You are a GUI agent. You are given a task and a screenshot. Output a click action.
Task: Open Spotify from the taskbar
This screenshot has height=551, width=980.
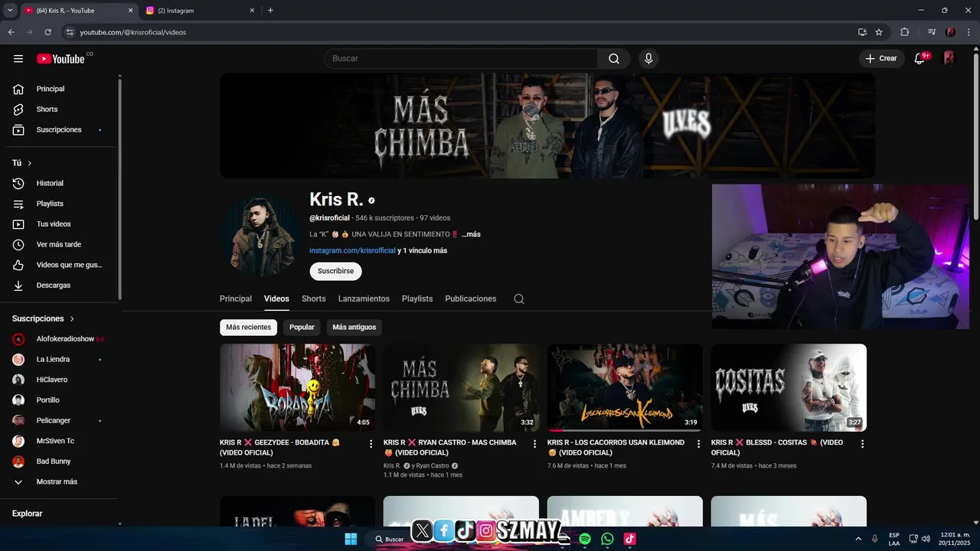click(585, 539)
